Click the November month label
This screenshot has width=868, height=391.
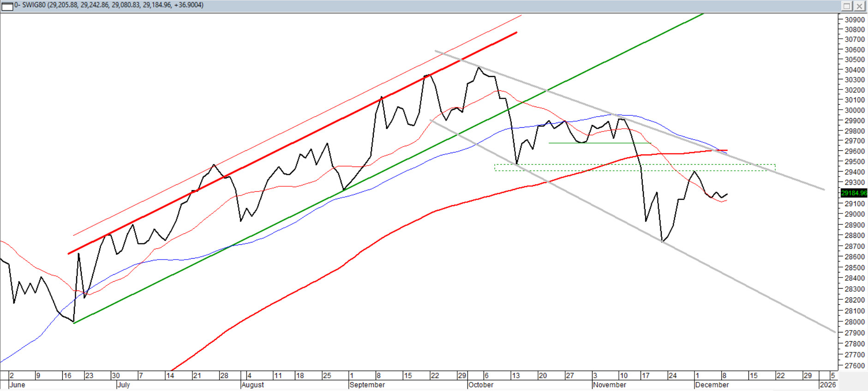[x=609, y=385]
